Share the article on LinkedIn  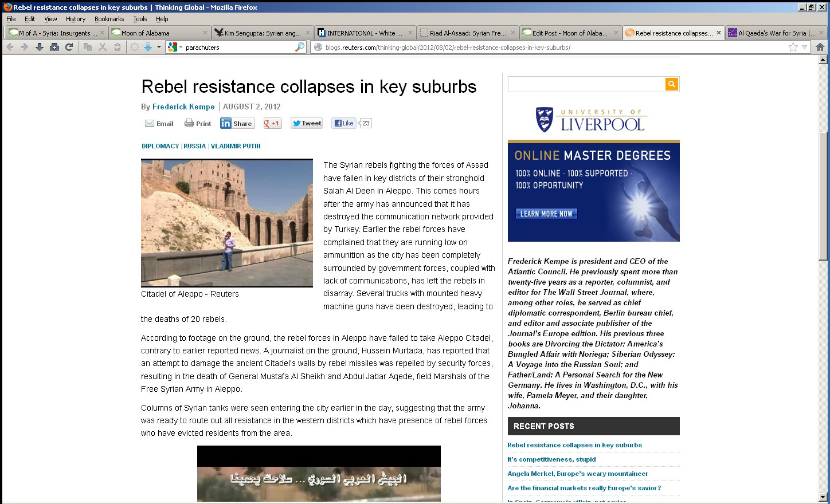coord(237,123)
